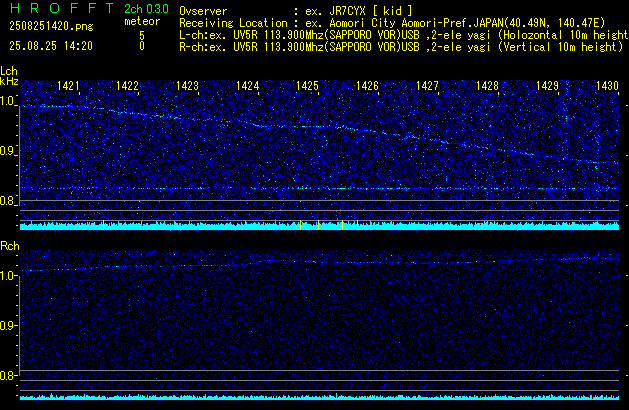The image size is (629, 410).
Task: Click the 1422 time axis label
Action: point(127,86)
